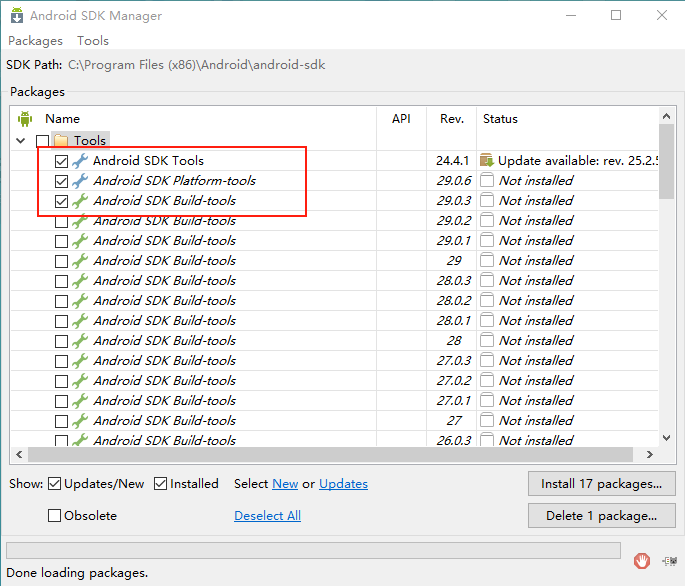The image size is (685, 586).
Task: Click wrench icon of Android SDK Platform-tools
Action: pos(80,181)
